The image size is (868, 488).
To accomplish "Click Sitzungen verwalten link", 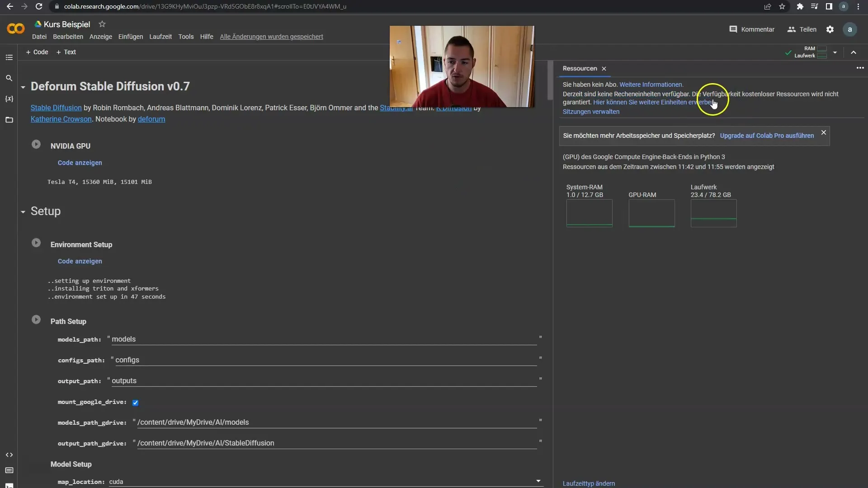I will [591, 112].
